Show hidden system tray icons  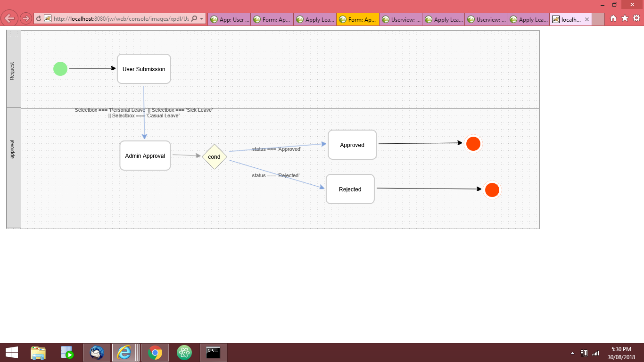pos(572,353)
